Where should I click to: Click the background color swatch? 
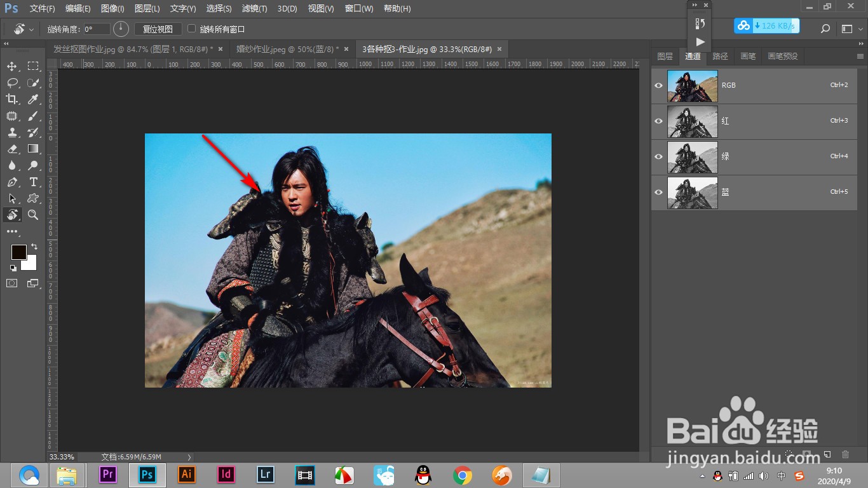pyautogui.click(x=31, y=264)
